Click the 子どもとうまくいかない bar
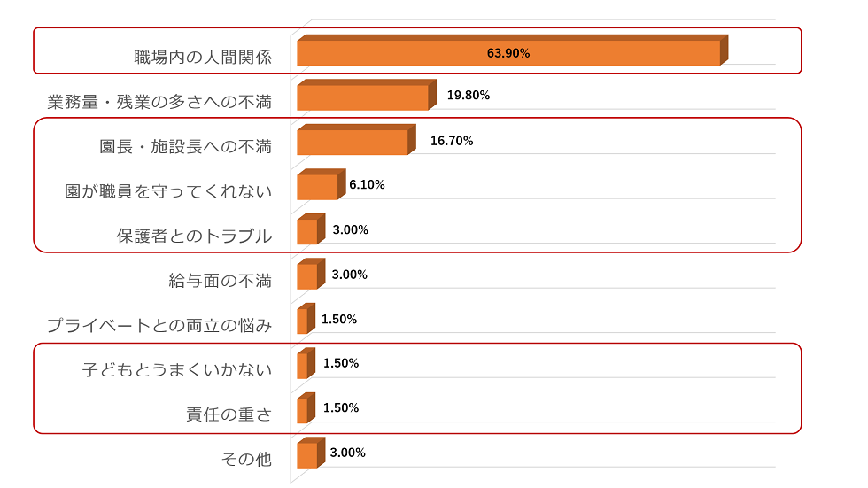The height and width of the screenshot is (488, 868). [x=303, y=366]
